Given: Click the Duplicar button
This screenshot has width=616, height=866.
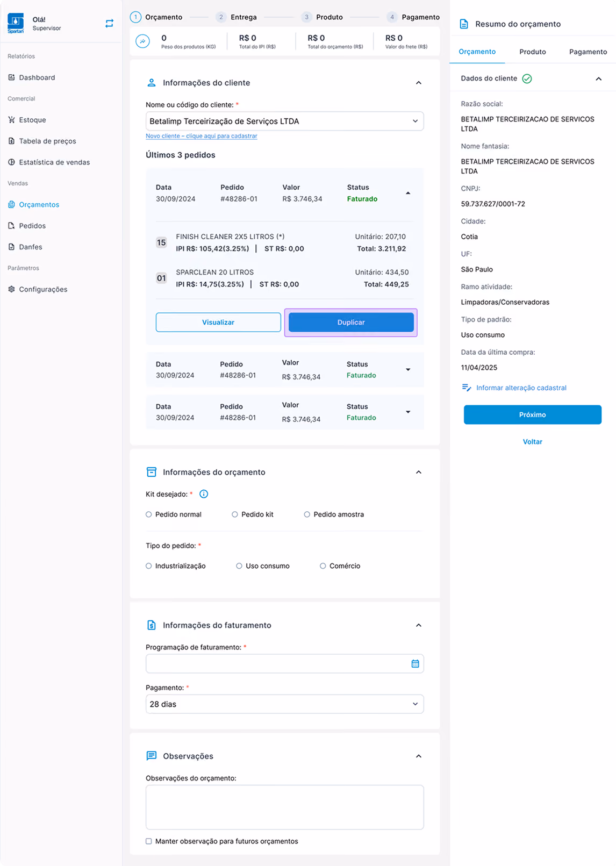Looking at the screenshot, I should pos(351,323).
